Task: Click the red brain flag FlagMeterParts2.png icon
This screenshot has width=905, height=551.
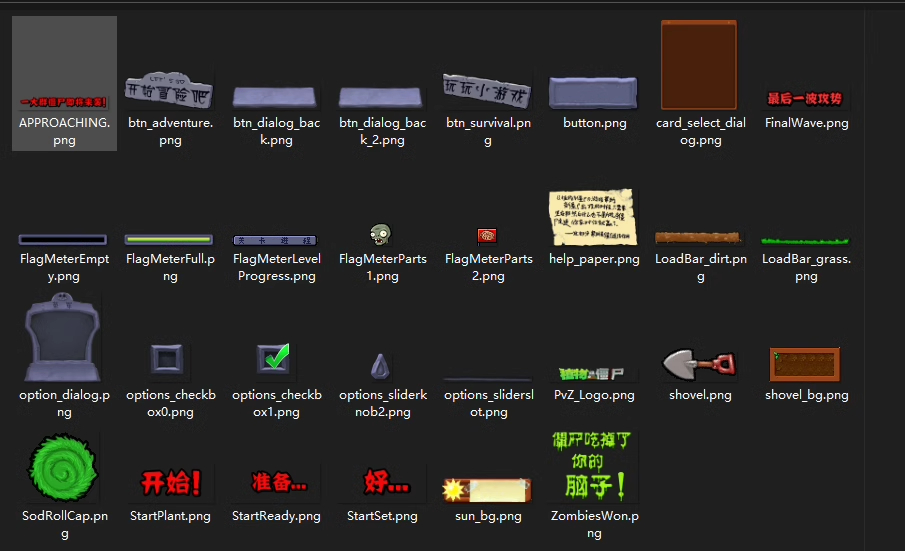Action: [x=487, y=235]
